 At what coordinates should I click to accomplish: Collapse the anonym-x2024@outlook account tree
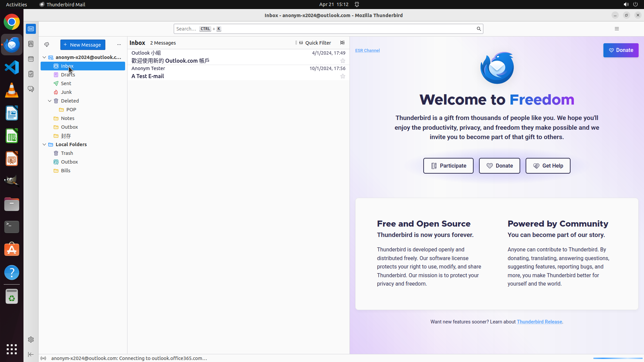click(x=44, y=57)
